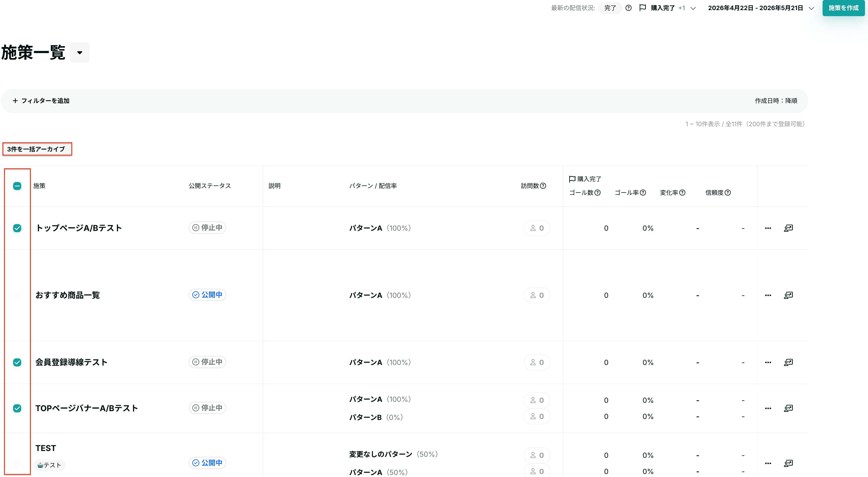The width and height of the screenshot is (868, 477).
Task: Check the おすすめ商品一覧 row checkbox
Action: pyautogui.click(x=17, y=295)
